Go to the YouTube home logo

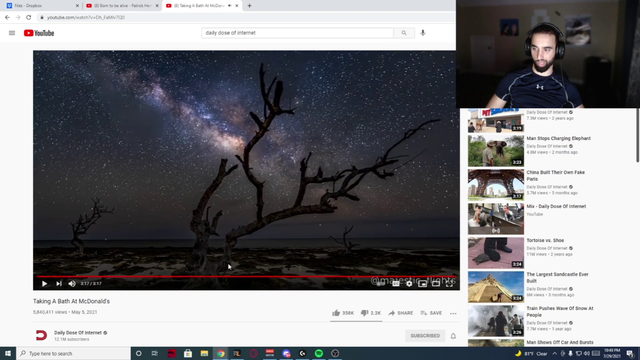(39, 33)
